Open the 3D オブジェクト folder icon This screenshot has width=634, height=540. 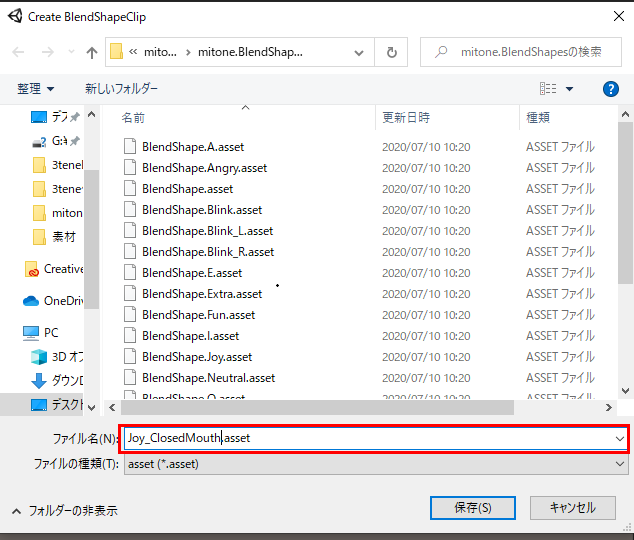[x=39, y=357]
